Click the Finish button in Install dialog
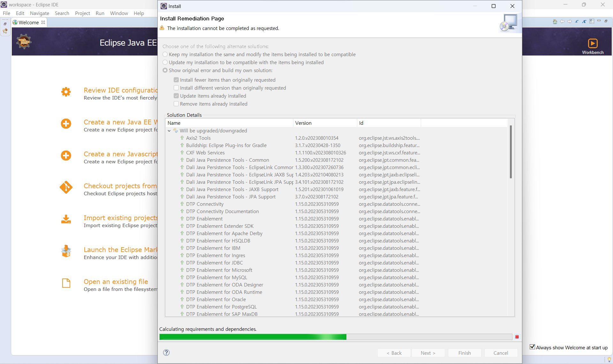Image resolution: width=613 pixels, height=364 pixels. (465, 353)
